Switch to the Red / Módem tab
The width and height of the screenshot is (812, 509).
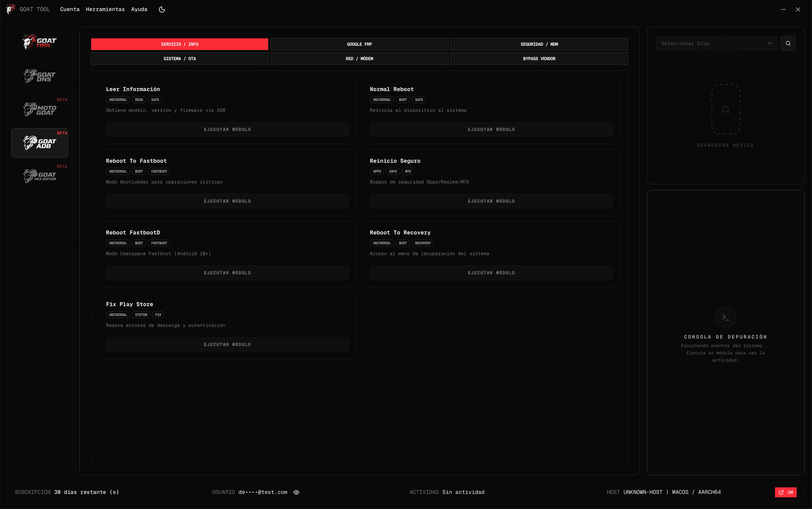point(359,59)
